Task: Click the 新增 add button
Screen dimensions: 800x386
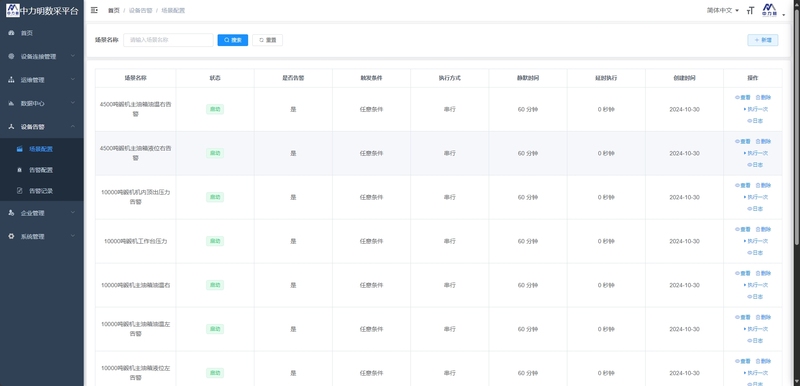Action: click(763, 40)
